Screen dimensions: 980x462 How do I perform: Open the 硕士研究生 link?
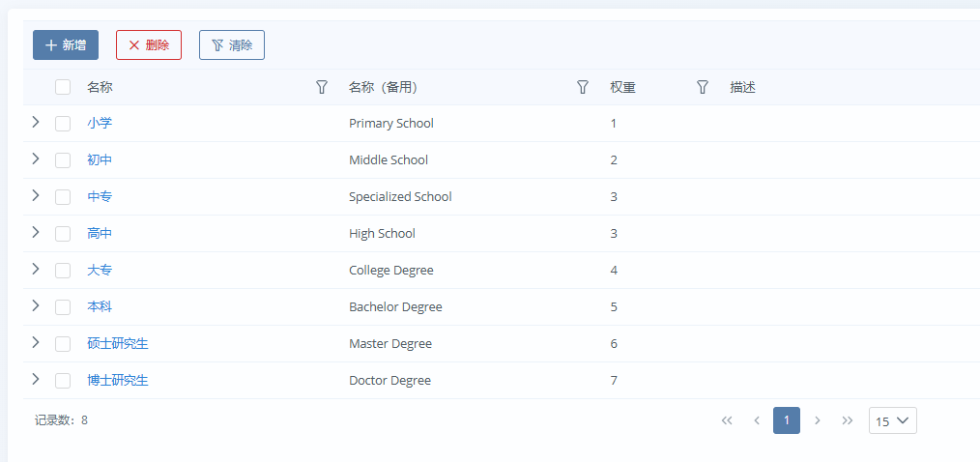(x=117, y=344)
